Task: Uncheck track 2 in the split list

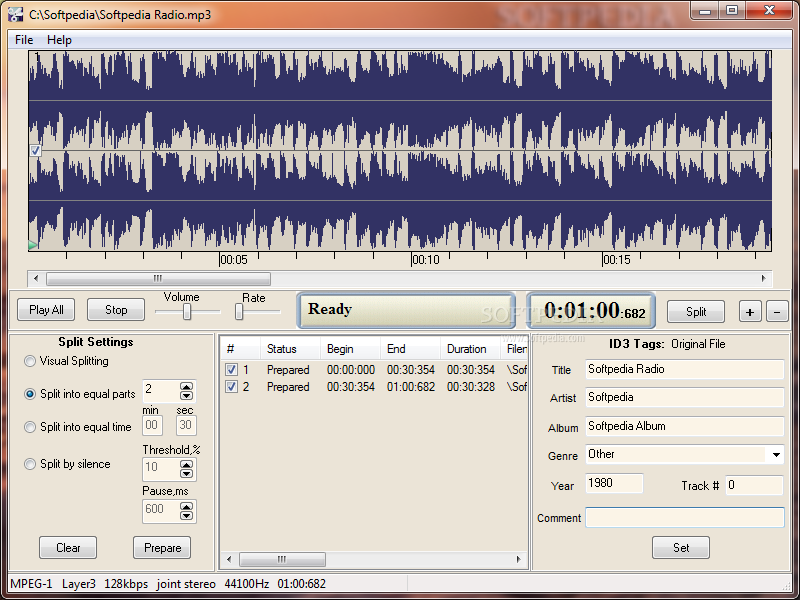Action: [231, 387]
